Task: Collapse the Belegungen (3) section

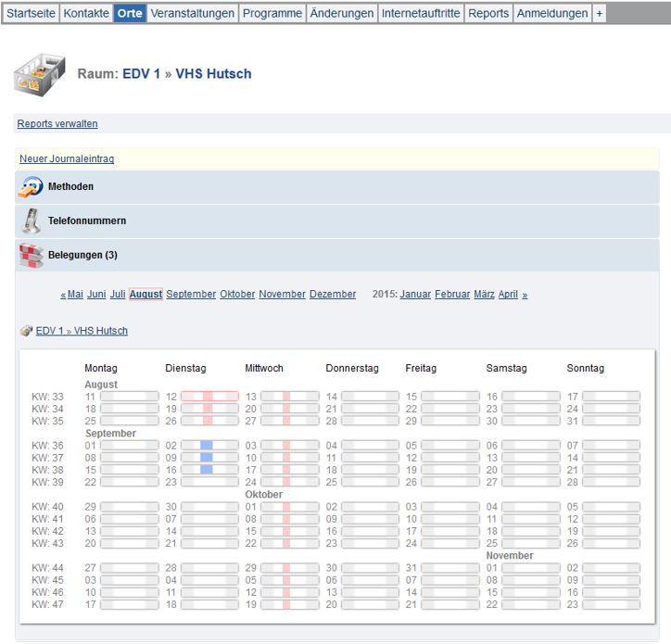Action: [82, 255]
